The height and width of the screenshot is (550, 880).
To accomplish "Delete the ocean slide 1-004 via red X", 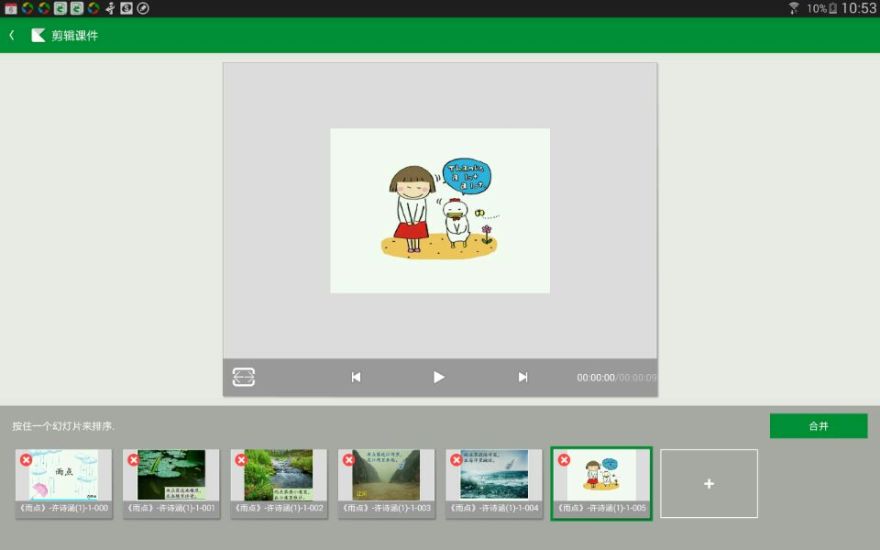I will (x=456, y=460).
